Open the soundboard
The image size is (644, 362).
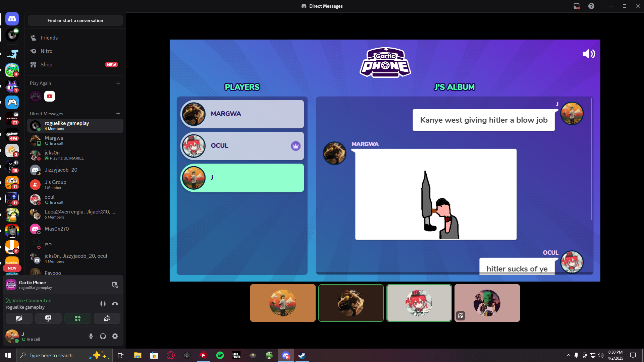[107, 318]
